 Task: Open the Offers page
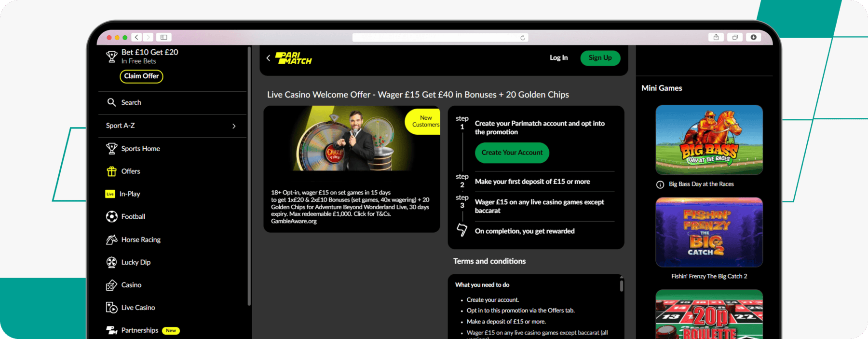pos(131,171)
